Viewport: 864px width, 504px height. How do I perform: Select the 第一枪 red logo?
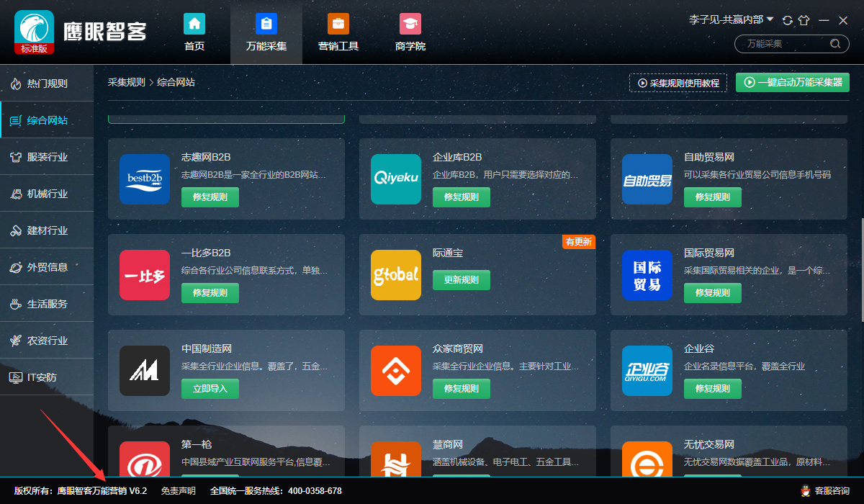[x=145, y=459]
